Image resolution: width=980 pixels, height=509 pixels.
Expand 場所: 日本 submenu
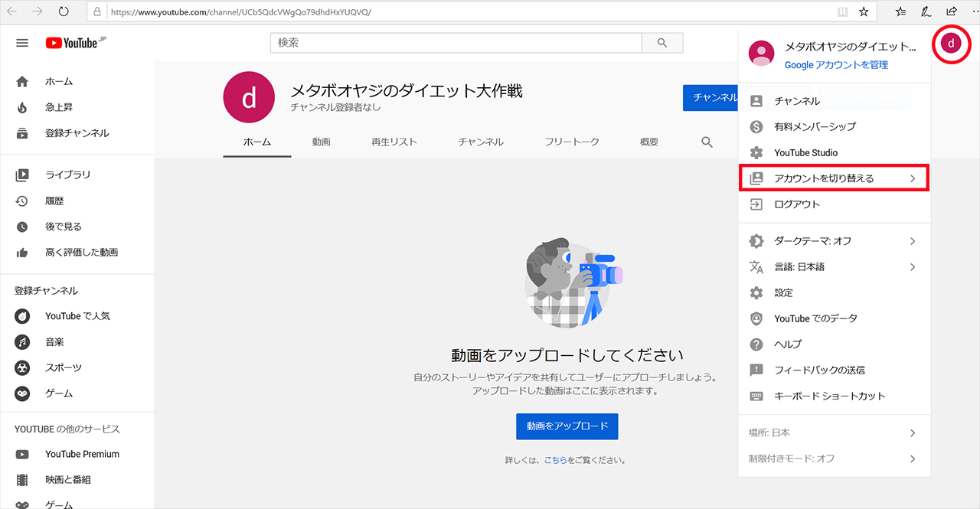835,432
